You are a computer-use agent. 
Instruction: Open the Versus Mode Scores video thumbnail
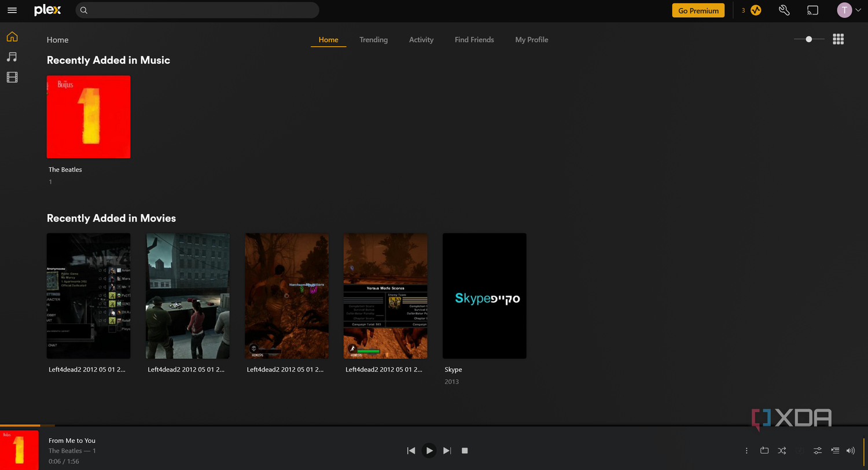tap(385, 296)
